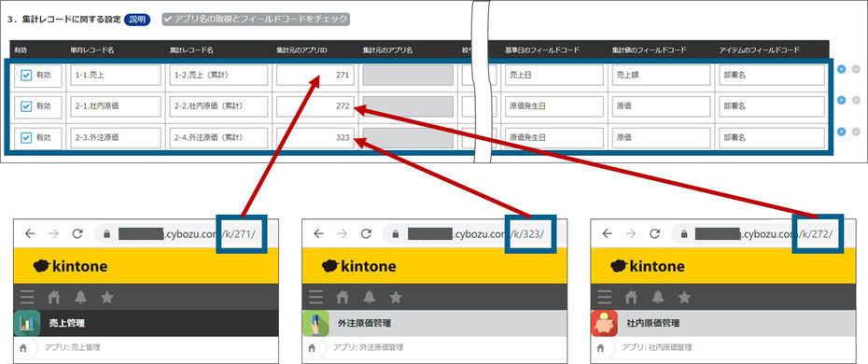Click the blue 説明 button
868x364 pixels.
[x=137, y=20]
